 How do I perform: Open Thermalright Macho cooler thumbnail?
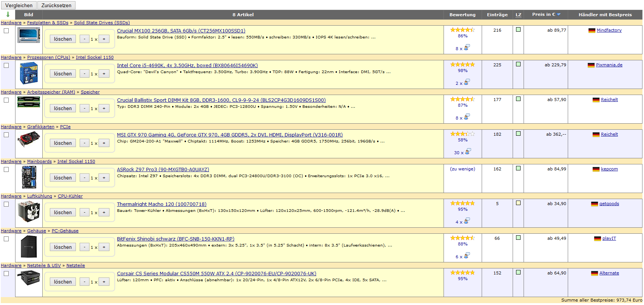(29, 212)
